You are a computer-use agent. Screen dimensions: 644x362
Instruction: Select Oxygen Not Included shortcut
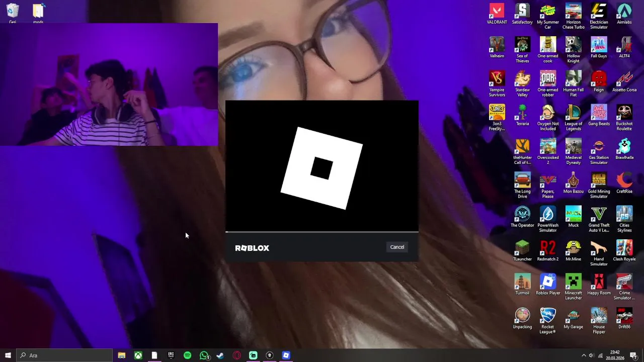pos(548,118)
